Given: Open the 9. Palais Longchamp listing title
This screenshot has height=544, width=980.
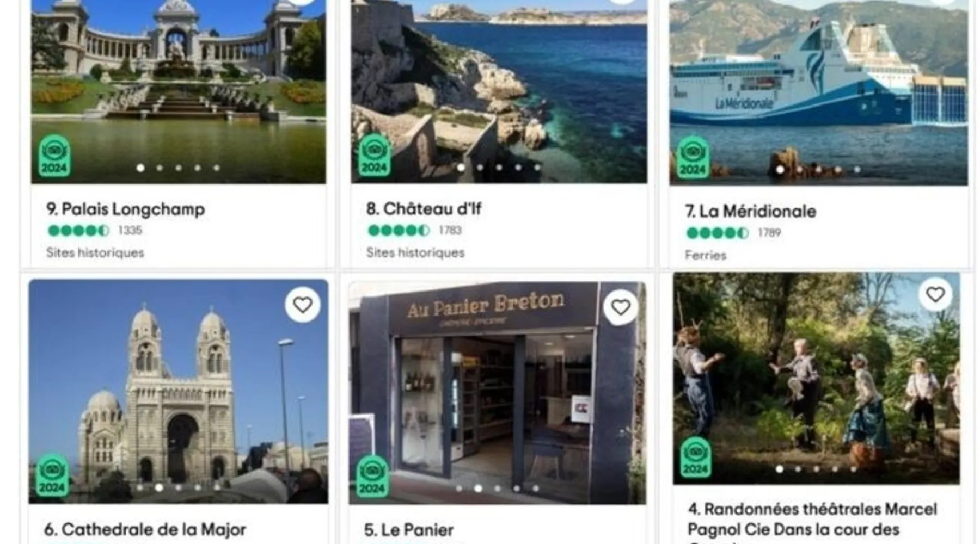Looking at the screenshot, I should coord(125,209).
